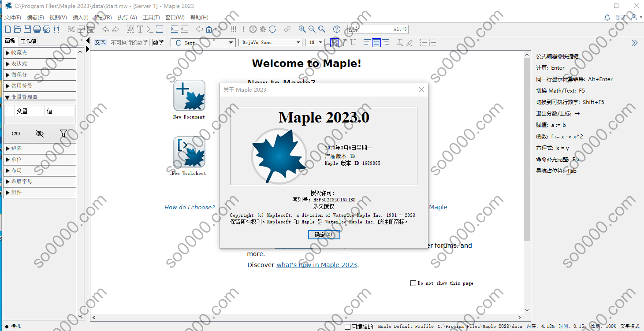
Task: Toggle bold formatting
Action: (x=335, y=42)
